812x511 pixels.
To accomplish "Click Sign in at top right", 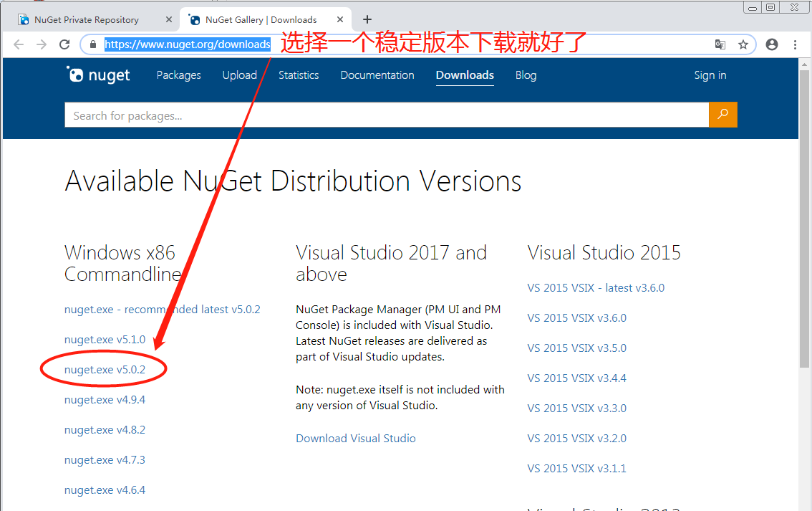I will coord(710,75).
